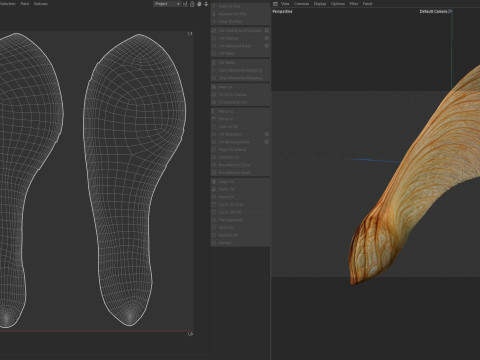Choose Restore UV command

[240, 235]
